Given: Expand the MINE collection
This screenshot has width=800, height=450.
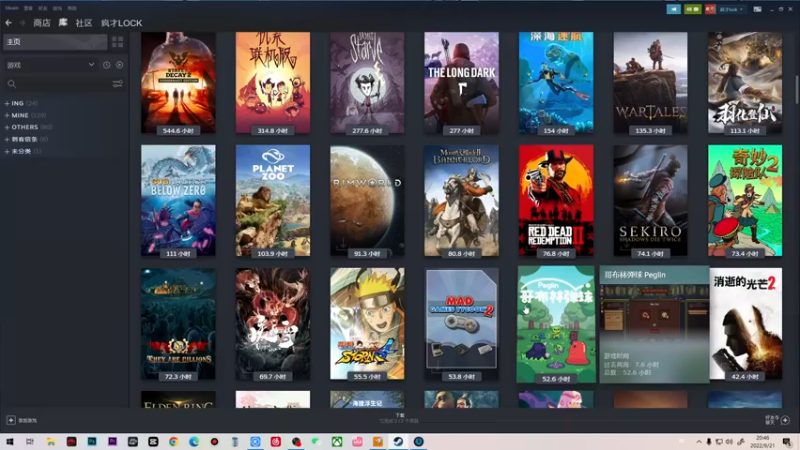Looking at the screenshot, I should click(x=25, y=115).
